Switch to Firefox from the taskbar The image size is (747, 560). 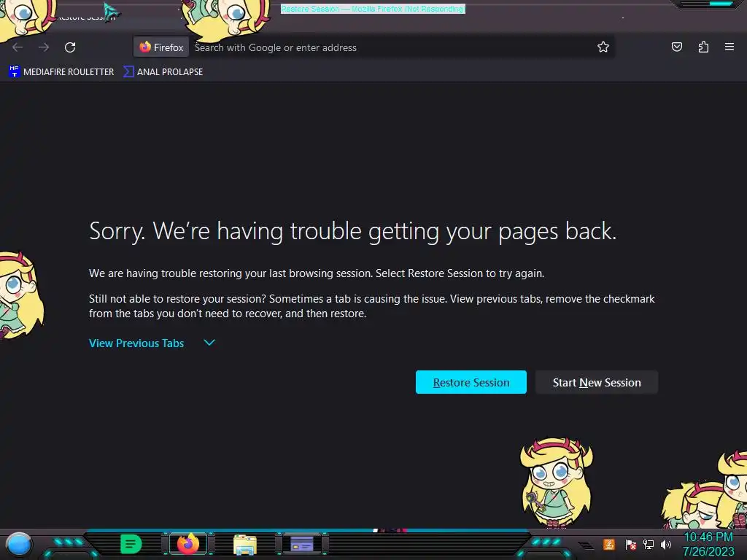[x=187, y=544]
